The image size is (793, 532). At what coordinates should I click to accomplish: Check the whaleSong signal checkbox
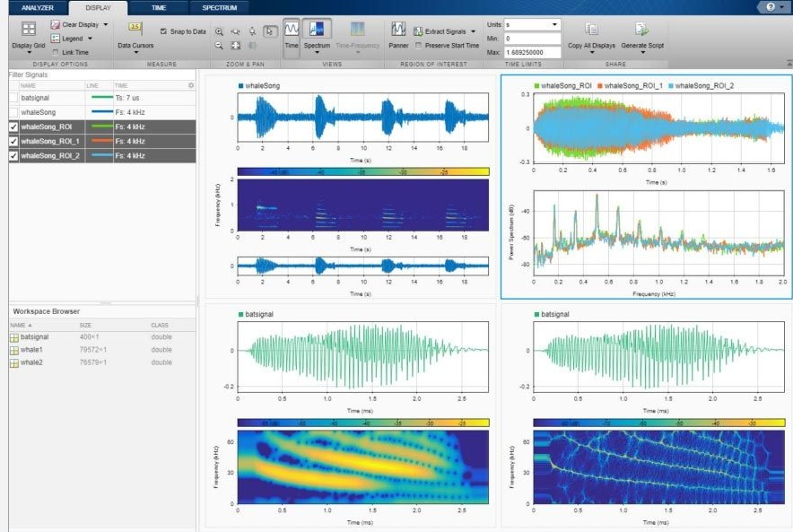pos(13,112)
